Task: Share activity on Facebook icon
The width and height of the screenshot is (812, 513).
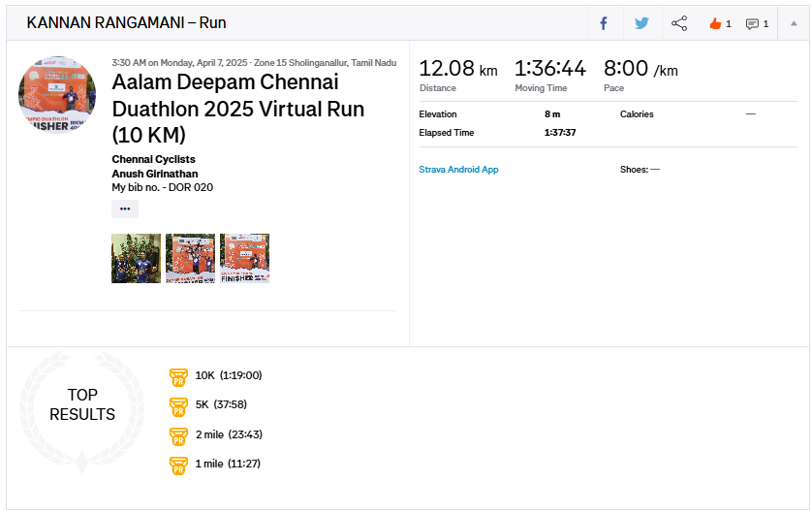Action: (x=604, y=23)
